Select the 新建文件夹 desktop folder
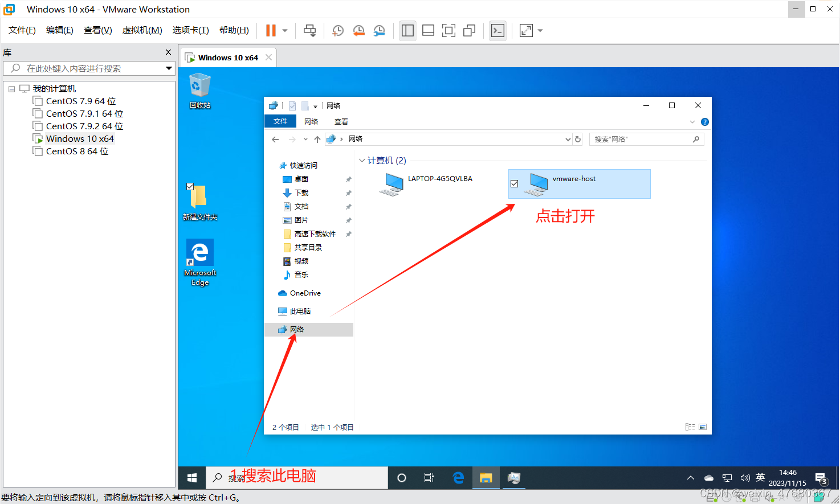Screen dimensions: 840x504 199,202
